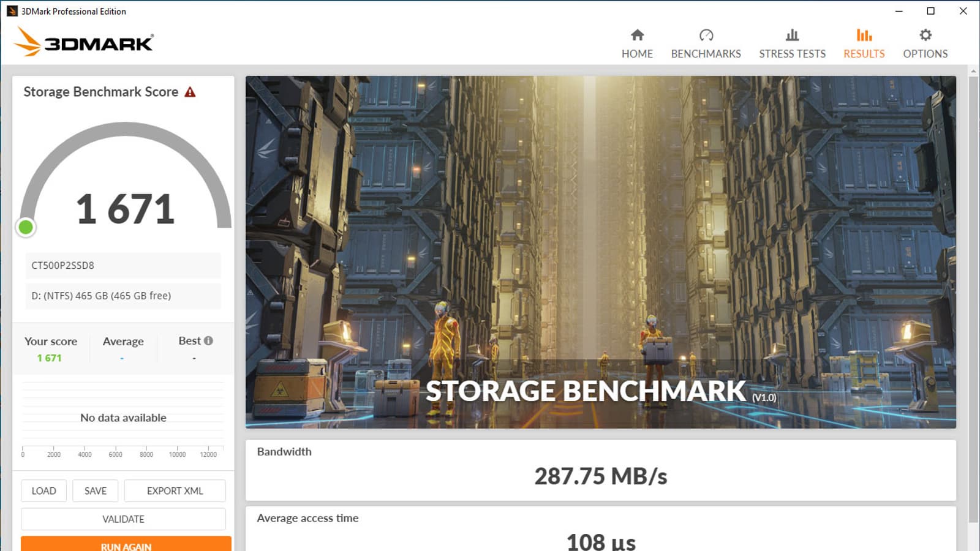Click the STORAGE BENCHMARK banner title

[x=586, y=391]
